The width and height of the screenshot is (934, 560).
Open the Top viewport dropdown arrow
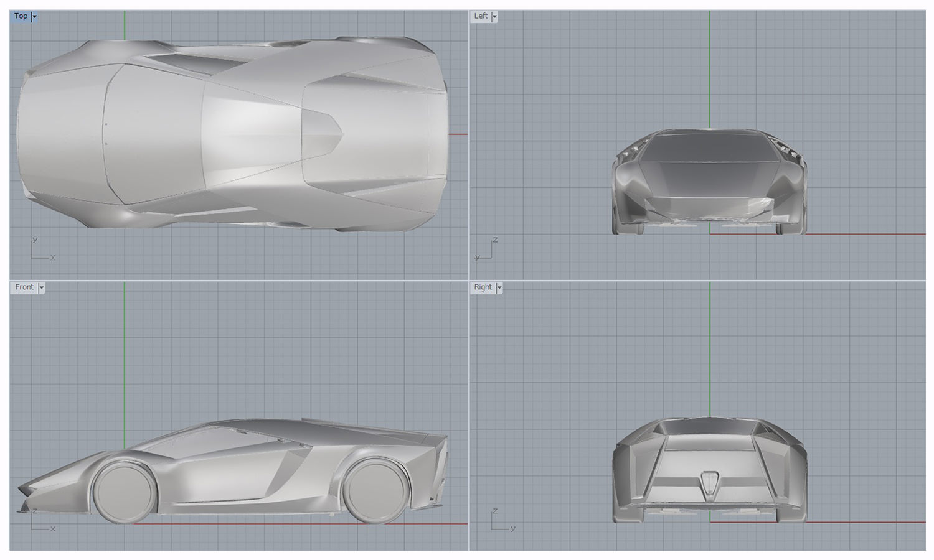pos(34,17)
